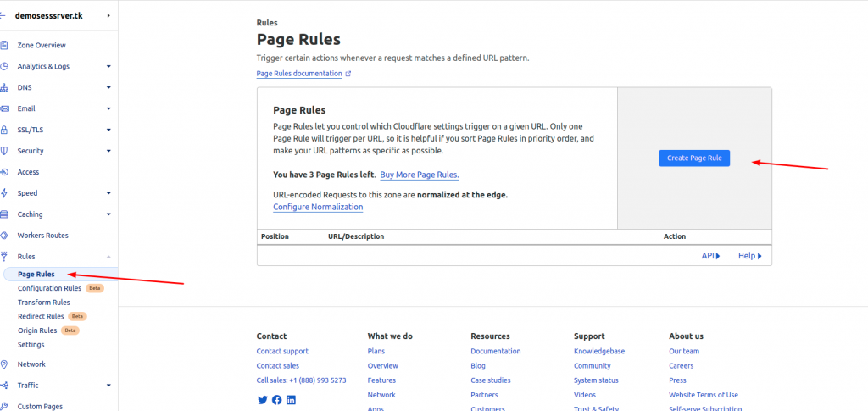The image size is (868, 411).
Task: Click the Traffic nodes icon
Action: pyautogui.click(x=4, y=386)
